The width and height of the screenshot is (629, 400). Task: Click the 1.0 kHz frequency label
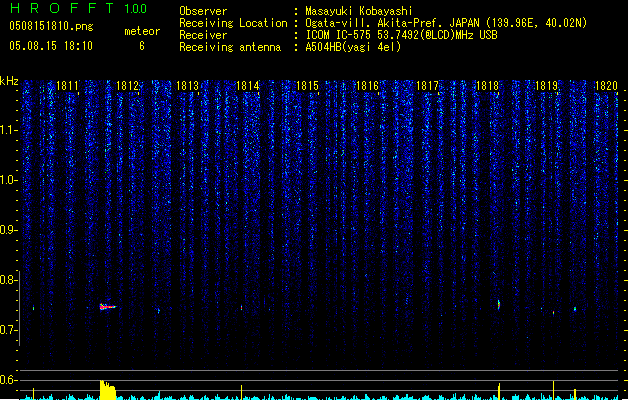(9, 180)
